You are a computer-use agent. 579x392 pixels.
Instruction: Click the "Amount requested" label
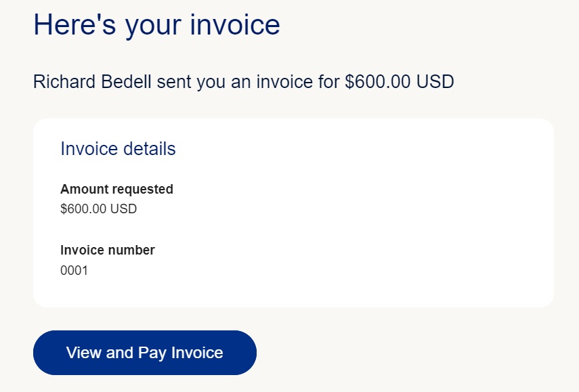pyautogui.click(x=116, y=189)
